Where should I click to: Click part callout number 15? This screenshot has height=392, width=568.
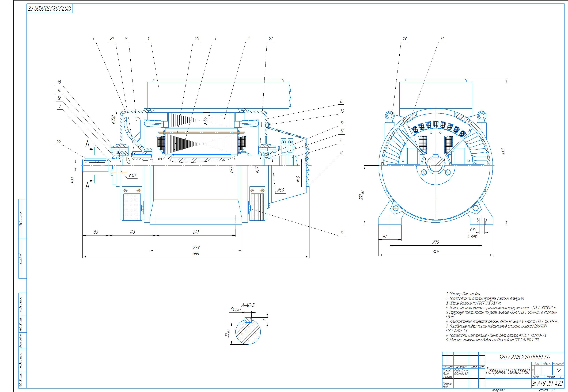click(x=342, y=232)
